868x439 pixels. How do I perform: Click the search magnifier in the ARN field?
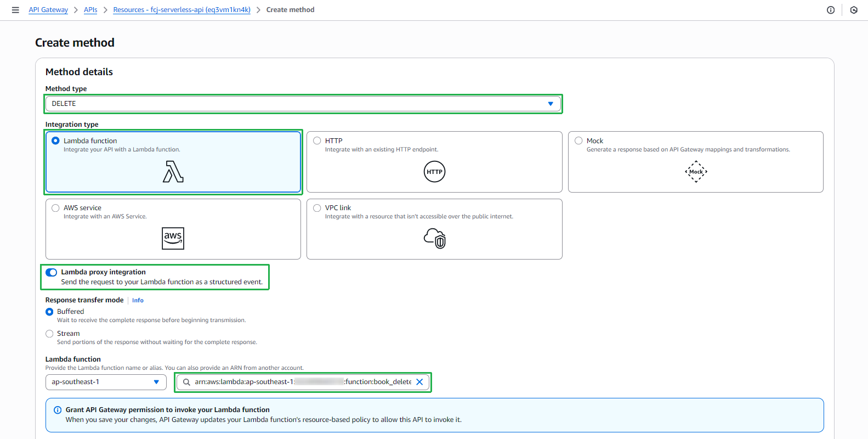[186, 382]
